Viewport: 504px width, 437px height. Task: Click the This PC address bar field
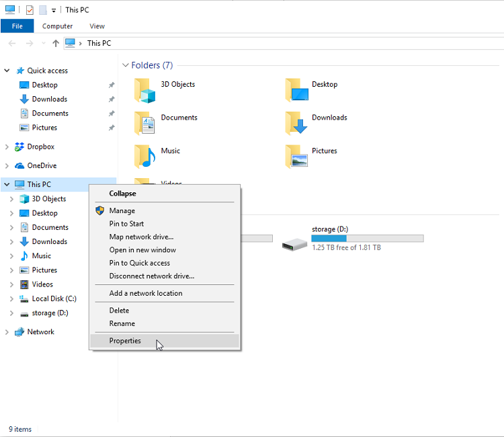pos(284,43)
